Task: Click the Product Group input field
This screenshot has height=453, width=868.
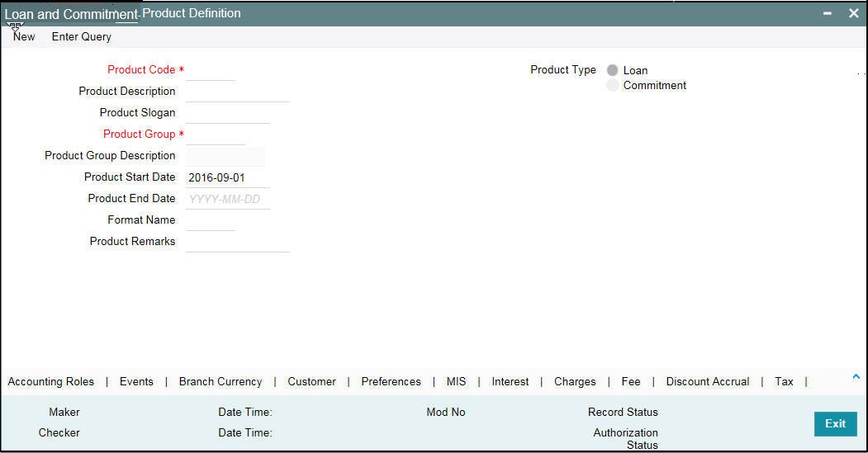Action: pos(216,135)
